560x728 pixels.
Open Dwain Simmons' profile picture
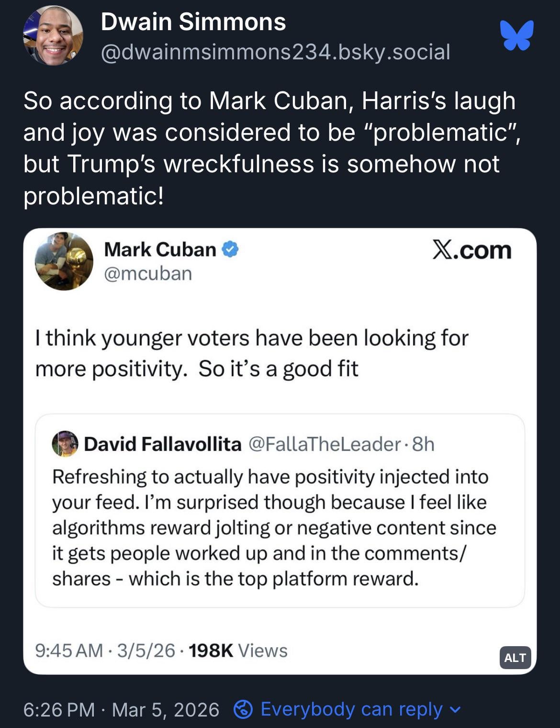click(53, 36)
